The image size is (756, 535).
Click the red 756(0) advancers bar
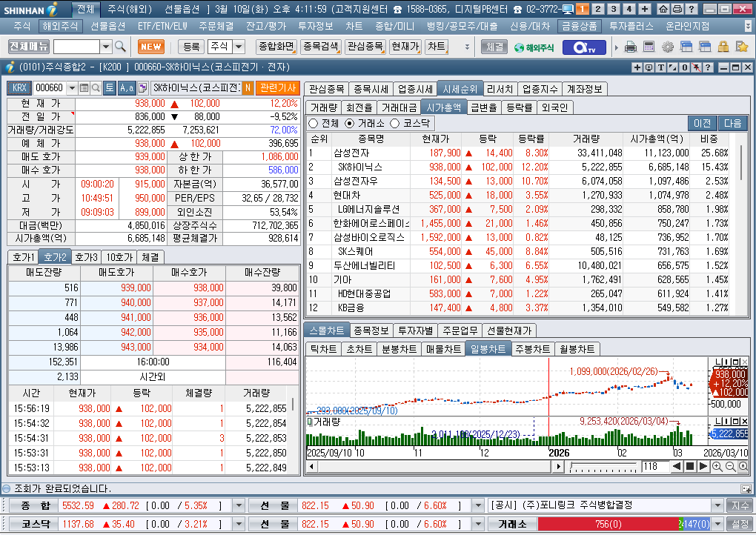tap(608, 524)
